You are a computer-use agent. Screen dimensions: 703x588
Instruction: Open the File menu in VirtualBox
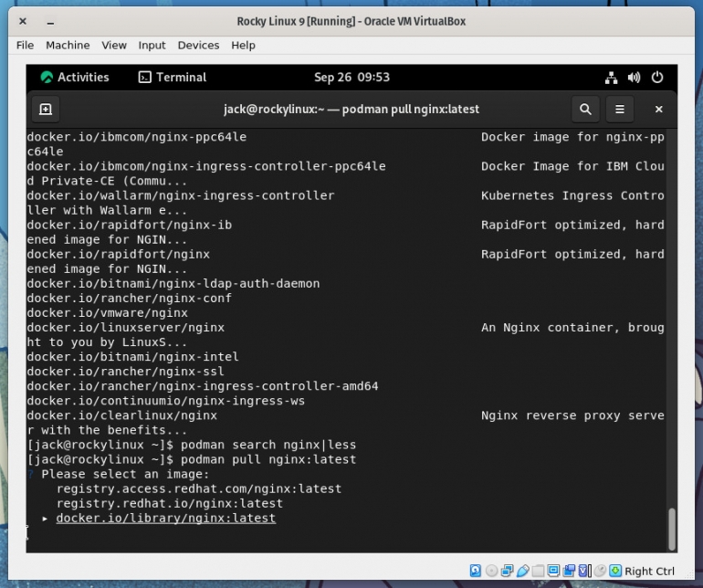click(26, 46)
